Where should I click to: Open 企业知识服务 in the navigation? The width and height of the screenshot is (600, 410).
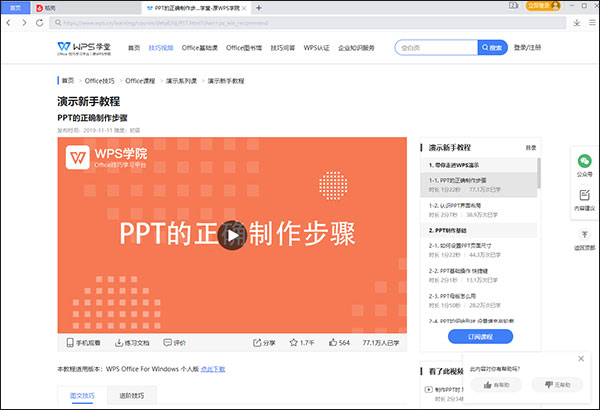(x=356, y=48)
